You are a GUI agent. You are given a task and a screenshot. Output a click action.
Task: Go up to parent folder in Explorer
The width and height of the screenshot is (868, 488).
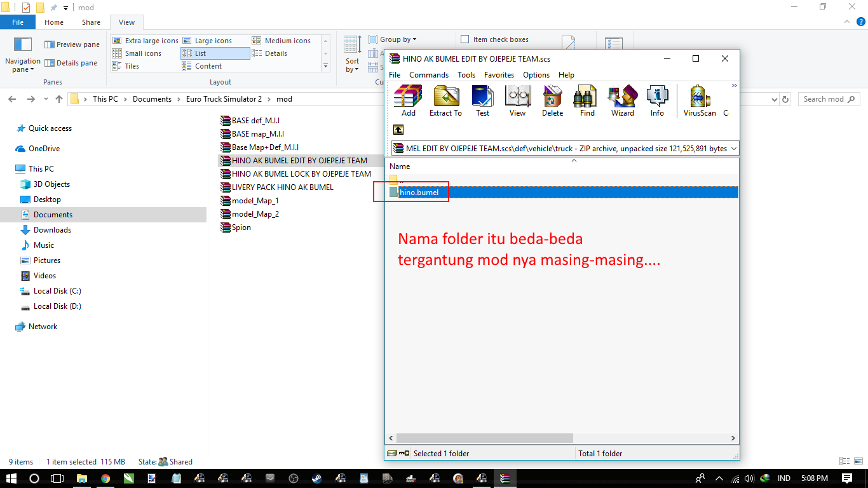click(x=59, y=99)
